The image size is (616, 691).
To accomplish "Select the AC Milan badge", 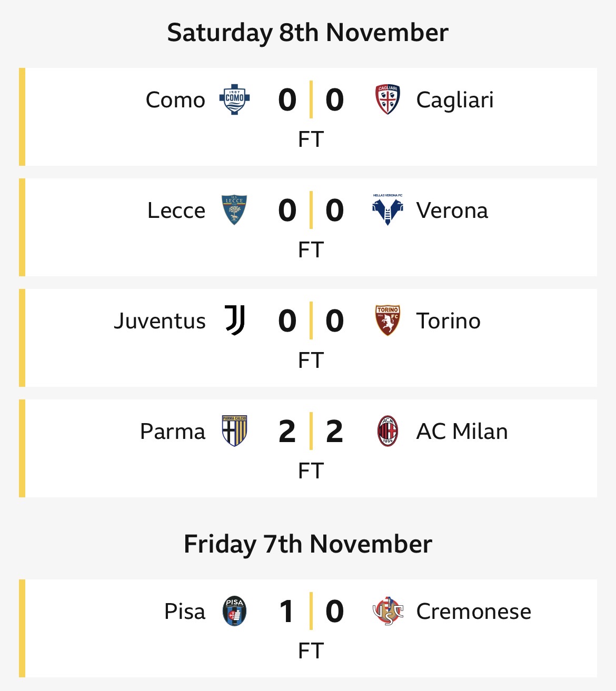I will 388,431.
